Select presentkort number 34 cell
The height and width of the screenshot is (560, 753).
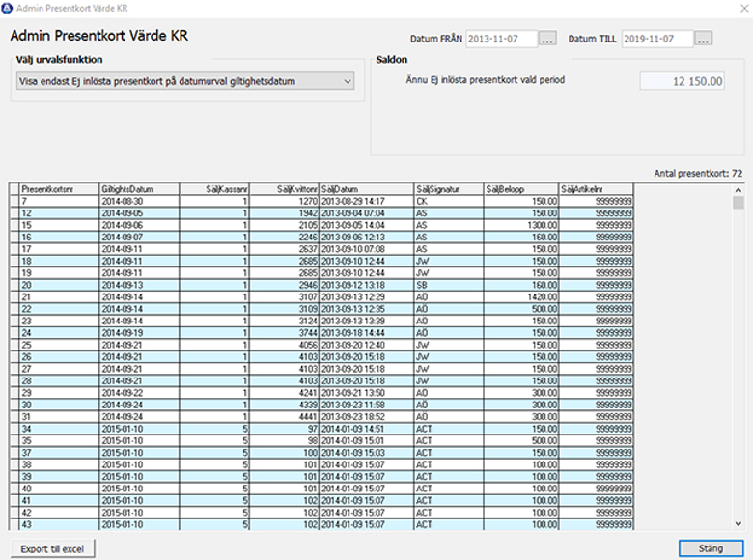[59, 430]
